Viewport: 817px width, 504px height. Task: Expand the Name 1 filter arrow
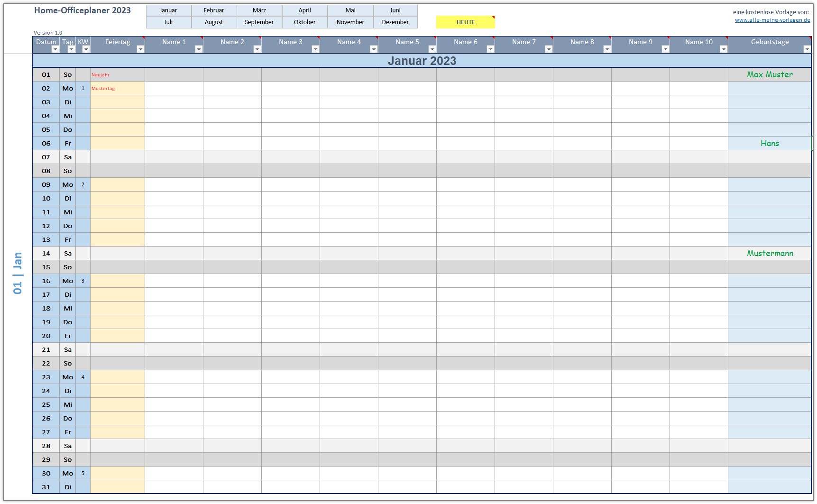coord(198,49)
